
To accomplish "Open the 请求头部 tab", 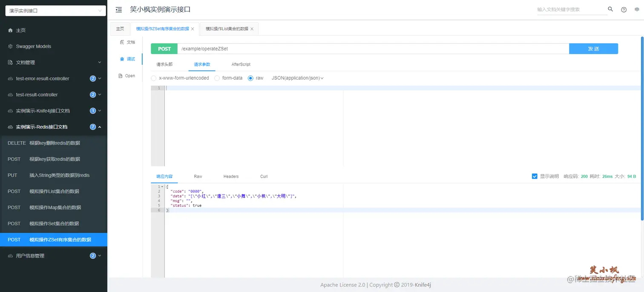I will (x=164, y=64).
